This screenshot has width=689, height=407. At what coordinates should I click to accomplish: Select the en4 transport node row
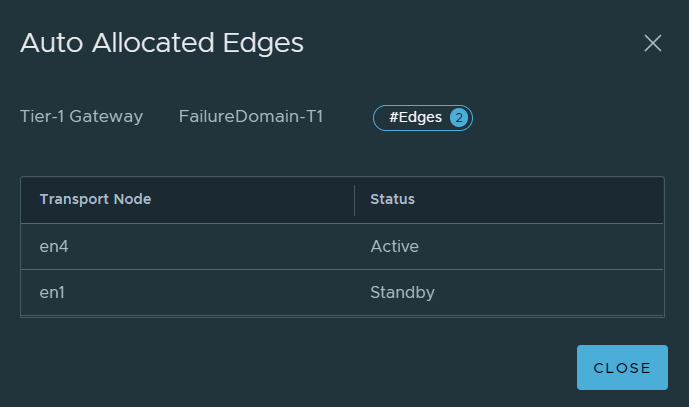click(x=342, y=247)
